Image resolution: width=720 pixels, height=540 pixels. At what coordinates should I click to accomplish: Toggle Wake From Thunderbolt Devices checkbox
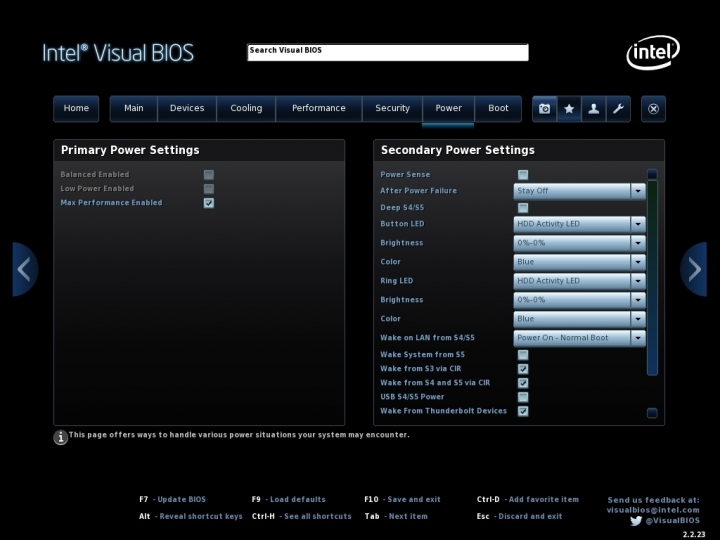pyautogui.click(x=523, y=411)
